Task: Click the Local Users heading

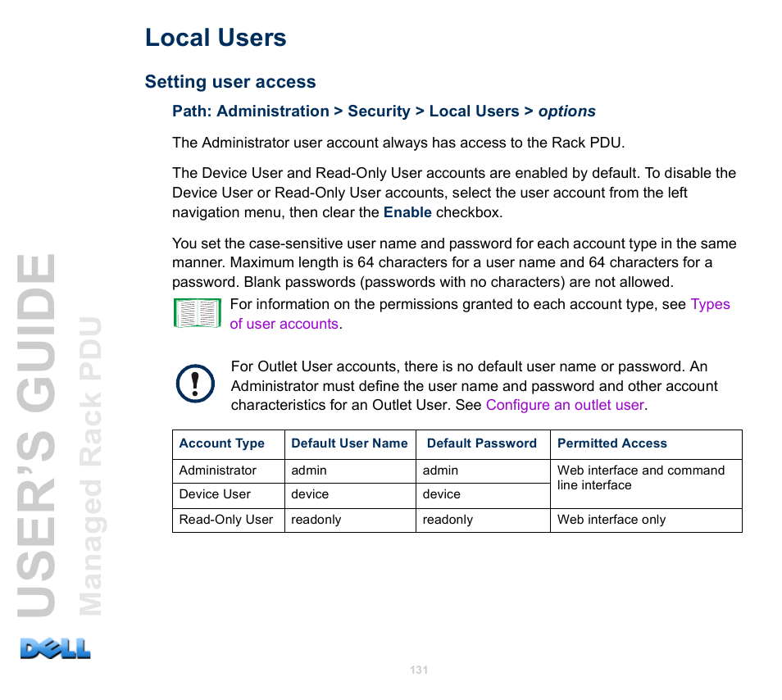Action: point(216,38)
